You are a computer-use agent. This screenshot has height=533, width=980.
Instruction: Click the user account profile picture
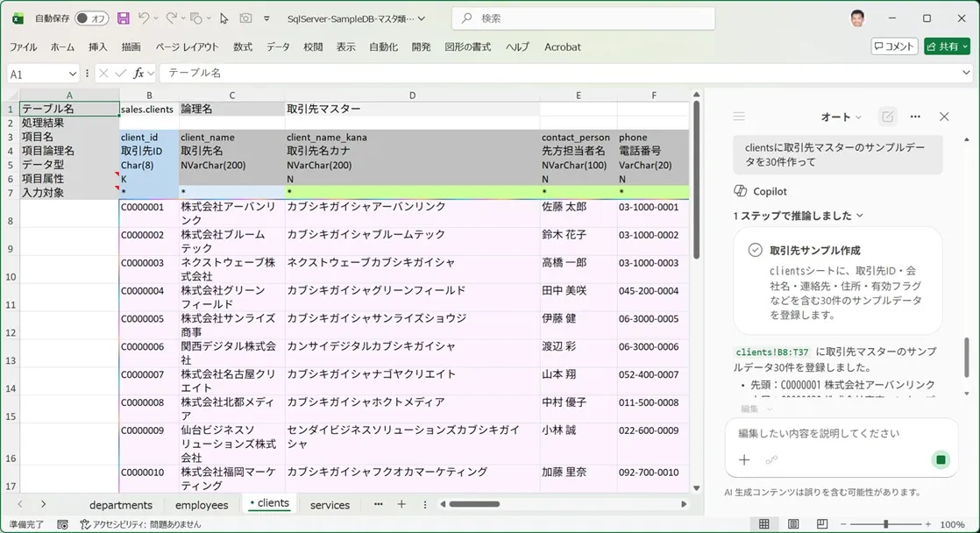tap(857, 18)
